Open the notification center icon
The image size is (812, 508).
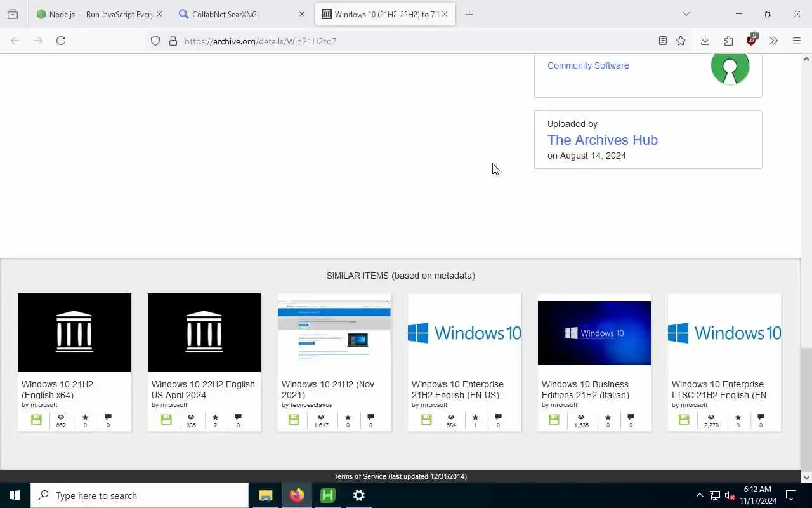pos(791,495)
